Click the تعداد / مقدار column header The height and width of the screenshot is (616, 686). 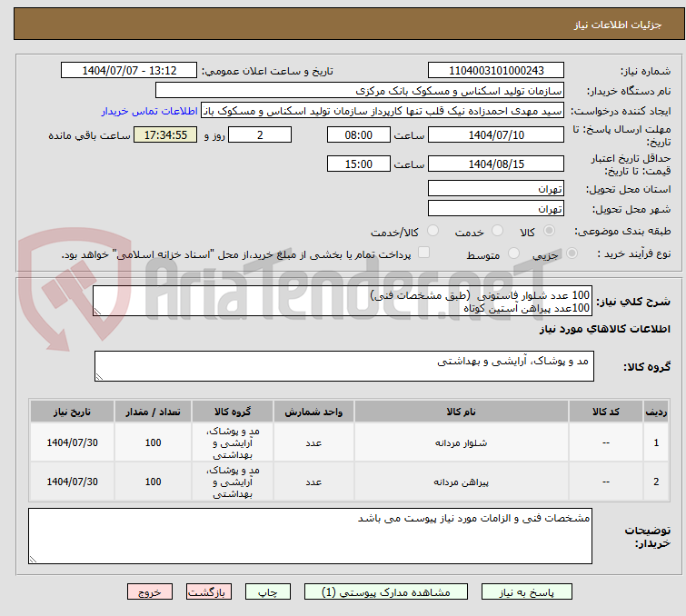point(154,412)
